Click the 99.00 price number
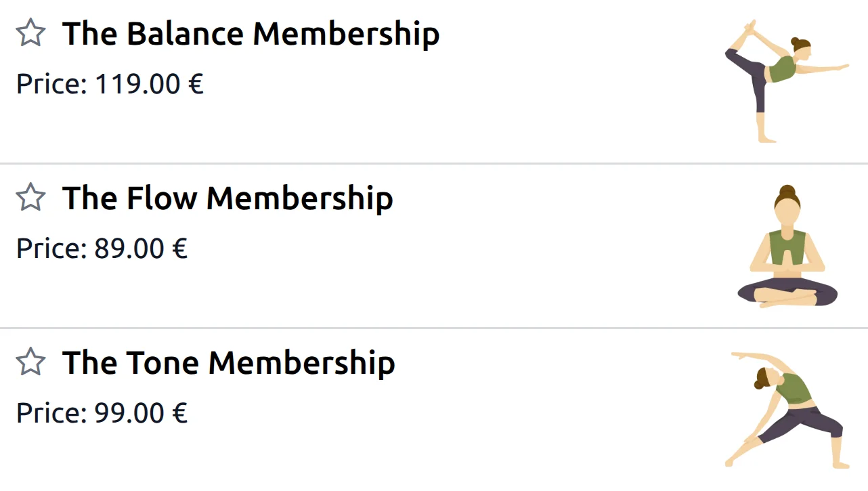The height and width of the screenshot is (491, 868). pos(129,414)
